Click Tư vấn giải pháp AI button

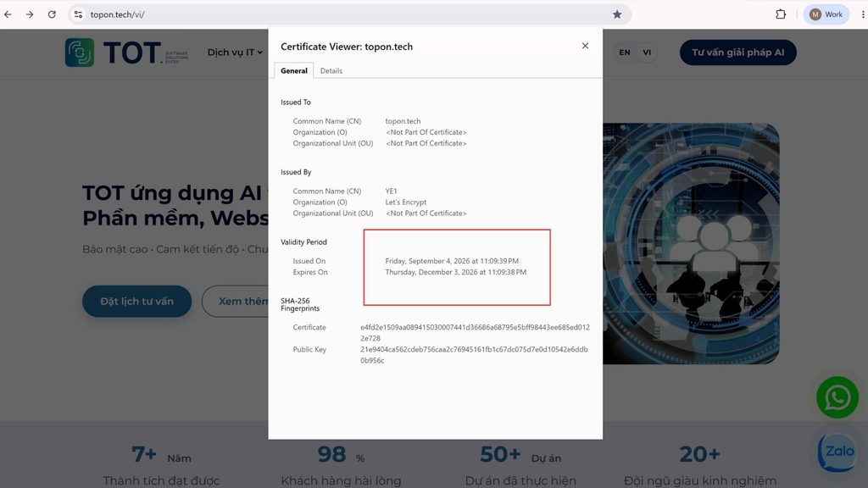(x=738, y=53)
